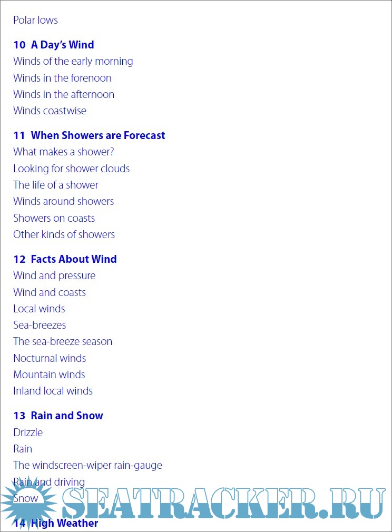Open the Polar lows link
Image resolution: width=392 pixels, height=532 pixels.
[x=35, y=20]
